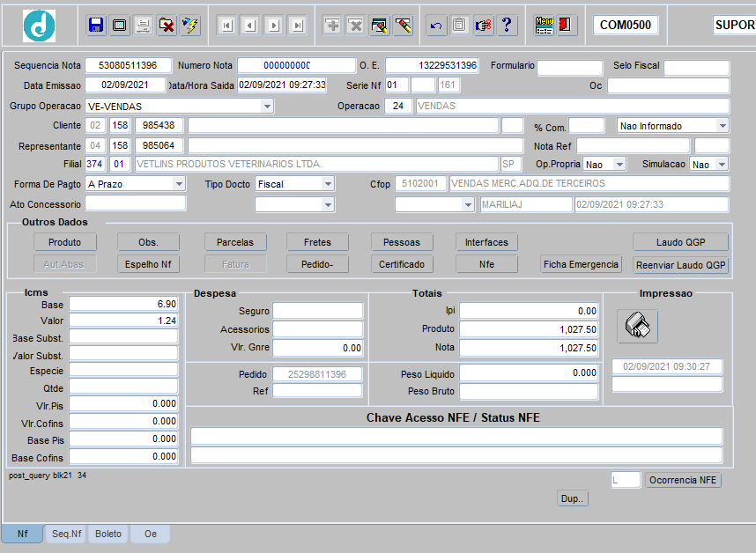
Task: Click the Interfaces button
Action: (x=486, y=242)
